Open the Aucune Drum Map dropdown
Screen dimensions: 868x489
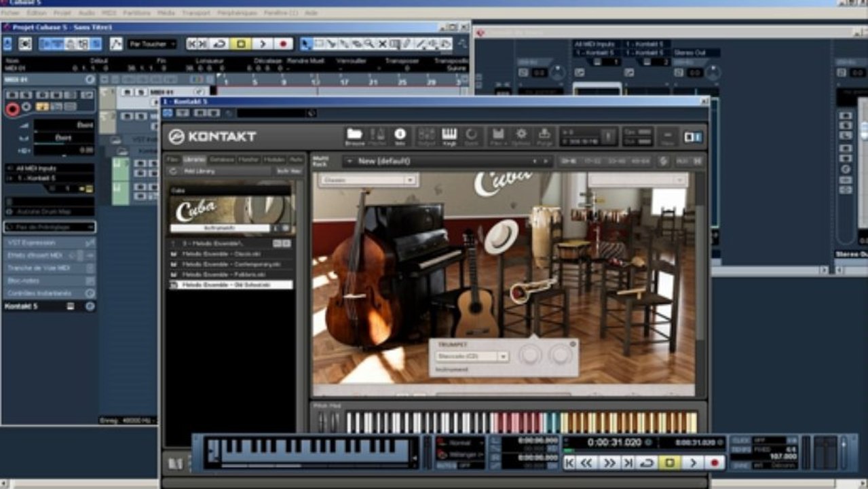tap(50, 213)
